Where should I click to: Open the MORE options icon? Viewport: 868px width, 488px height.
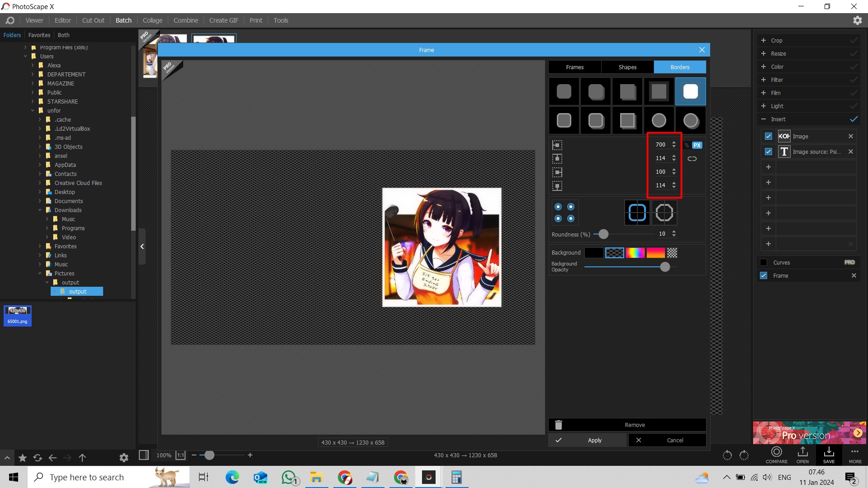click(855, 455)
